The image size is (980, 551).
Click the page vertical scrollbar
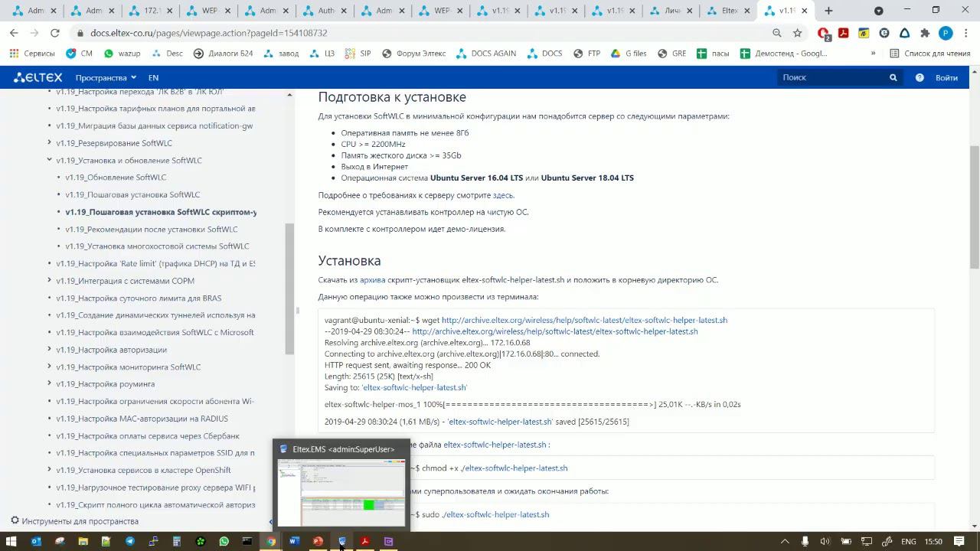tap(975, 207)
